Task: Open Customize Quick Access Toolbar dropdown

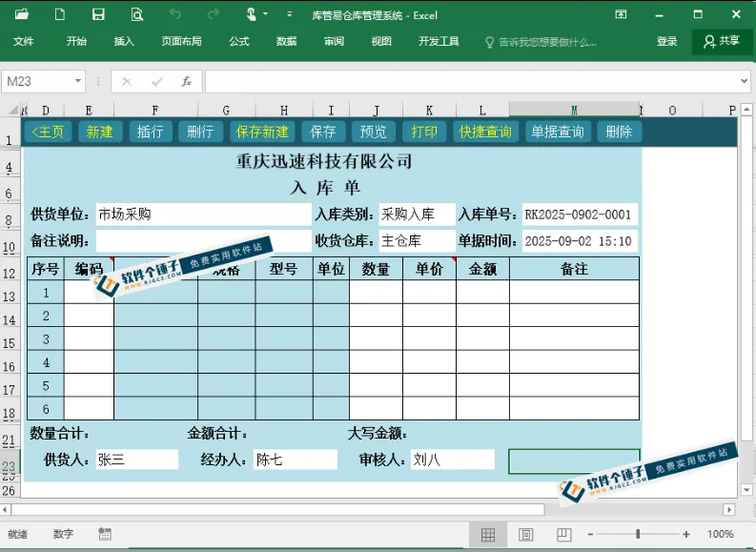Action: coord(289,14)
